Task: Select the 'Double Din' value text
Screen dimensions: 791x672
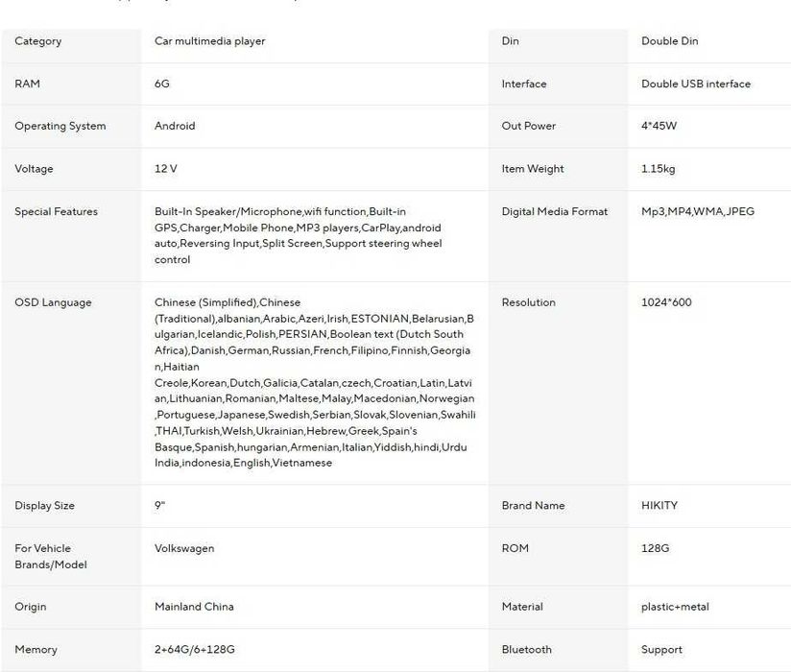Action: tap(669, 41)
